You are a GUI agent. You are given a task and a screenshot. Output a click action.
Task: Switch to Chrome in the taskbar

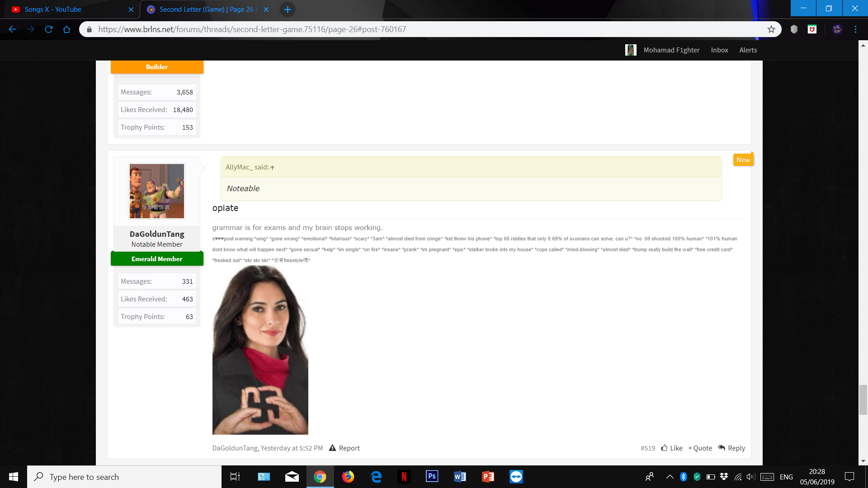(x=320, y=477)
